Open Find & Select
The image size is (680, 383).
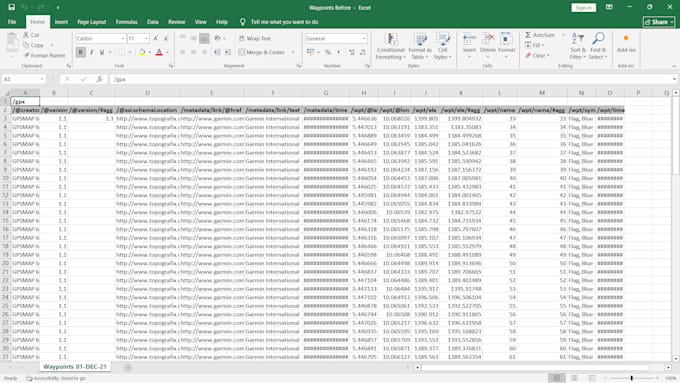(598, 46)
